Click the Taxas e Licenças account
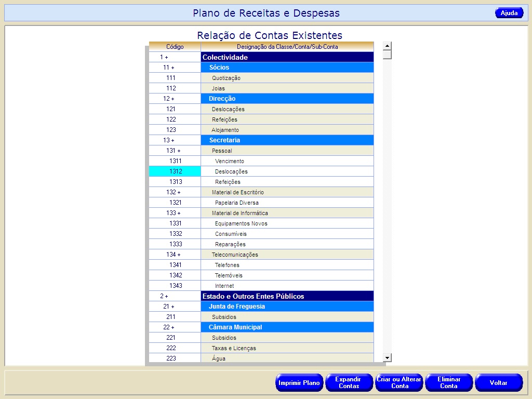The image size is (532, 399). point(287,348)
